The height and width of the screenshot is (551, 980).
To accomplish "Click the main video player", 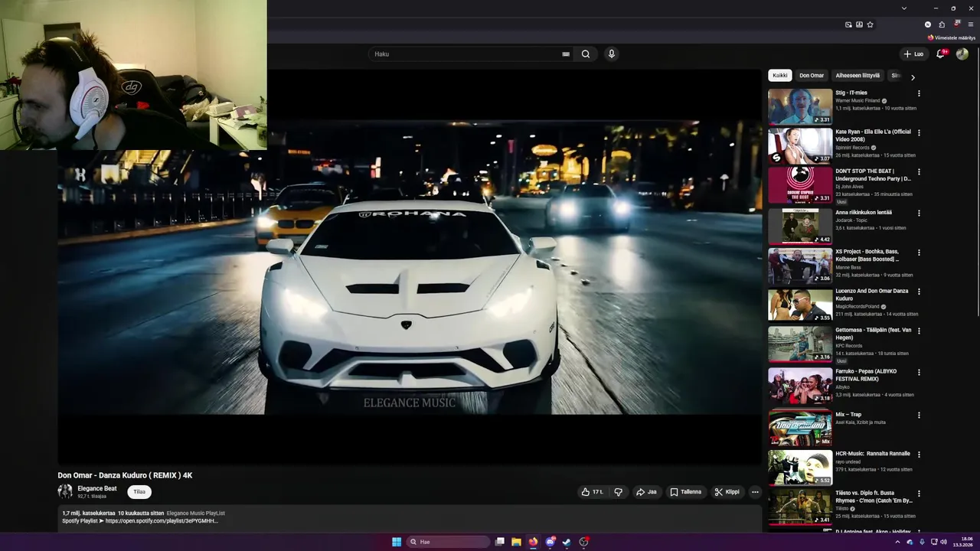I will point(410,268).
